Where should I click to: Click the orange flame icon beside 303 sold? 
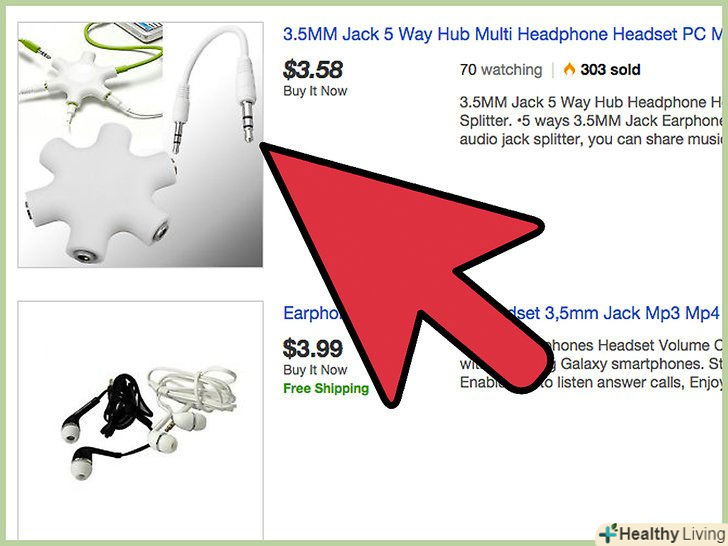coord(569,70)
